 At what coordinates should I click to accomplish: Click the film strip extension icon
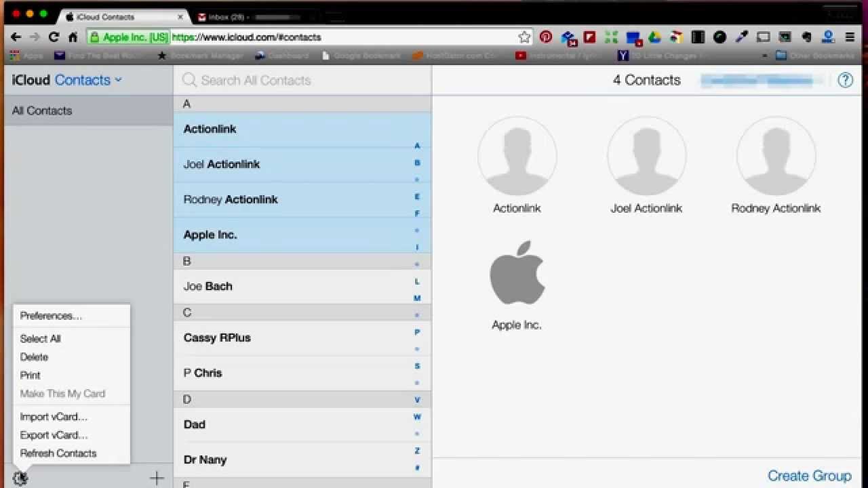pos(698,37)
